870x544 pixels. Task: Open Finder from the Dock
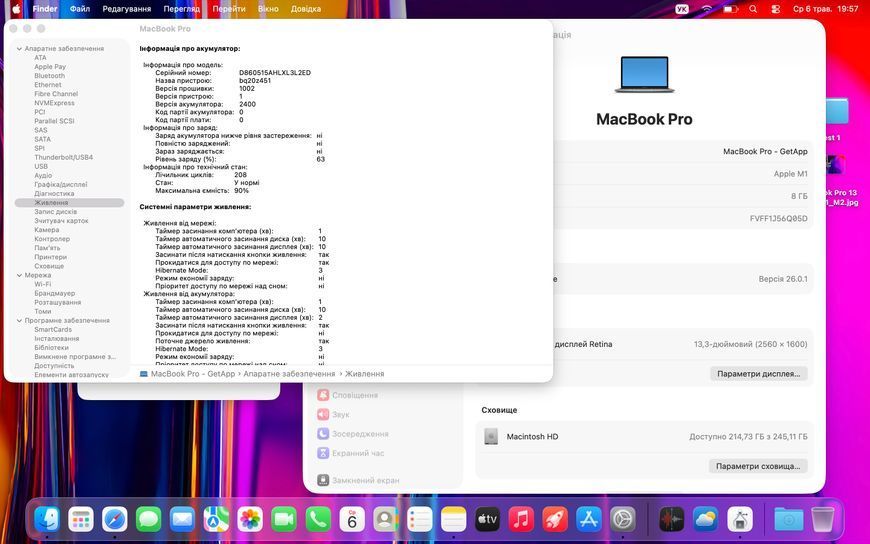tap(47, 520)
